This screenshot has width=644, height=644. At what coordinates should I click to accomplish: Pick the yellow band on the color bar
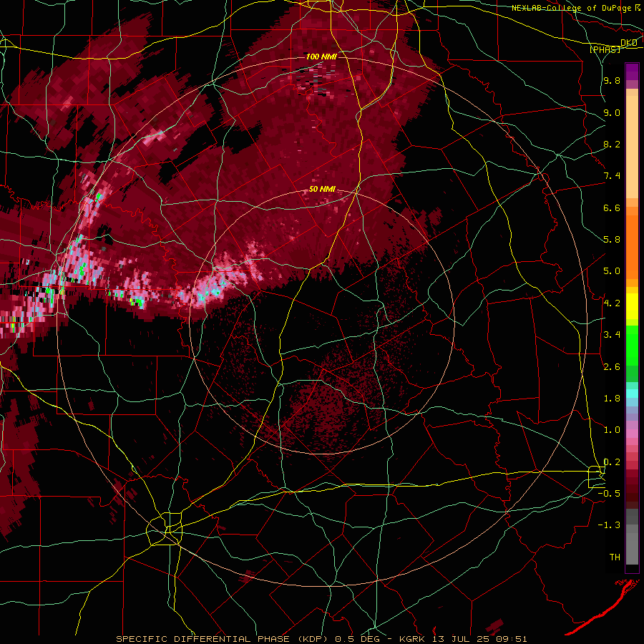click(632, 306)
